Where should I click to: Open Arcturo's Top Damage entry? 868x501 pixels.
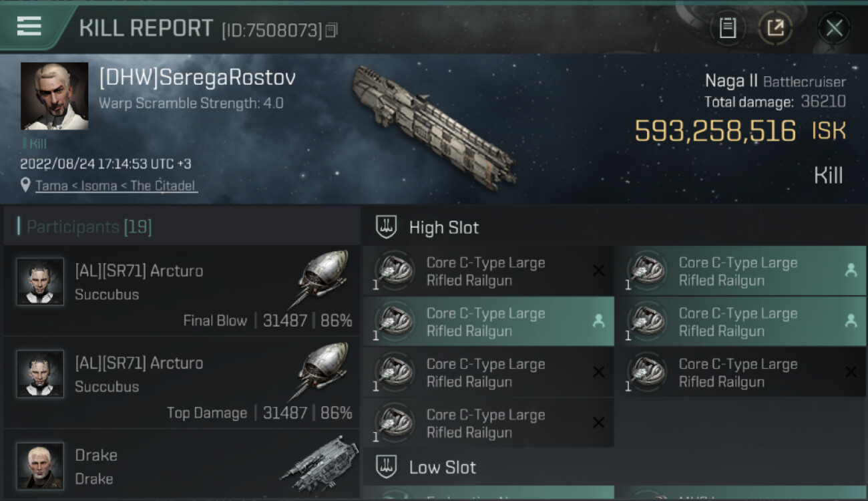tap(182, 383)
